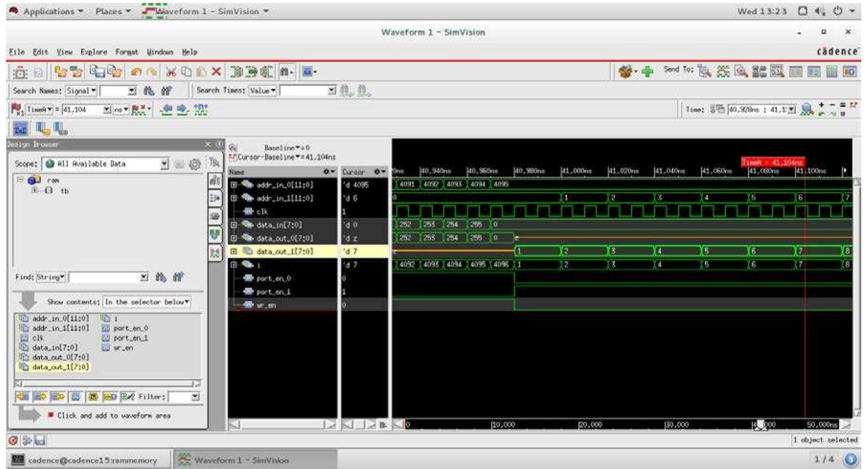Click the previous edge arrow icon

(x=167, y=110)
